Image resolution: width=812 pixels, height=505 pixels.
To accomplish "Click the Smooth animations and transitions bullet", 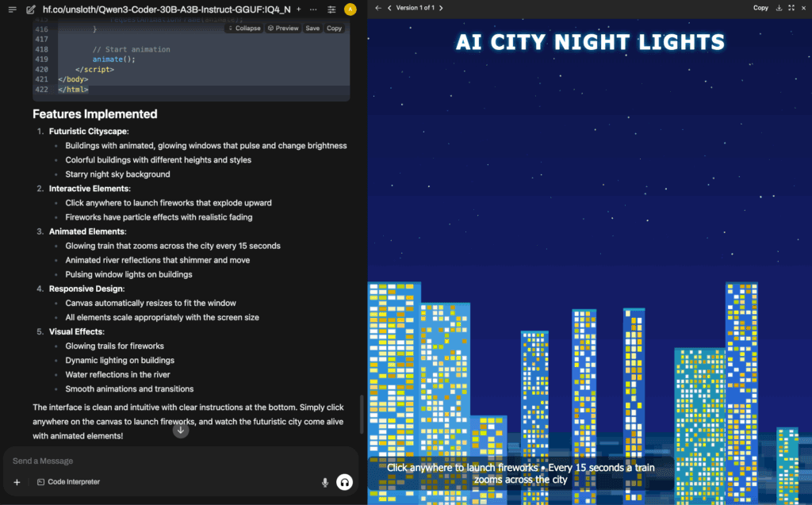I will pyautogui.click(x=129, y=389).
